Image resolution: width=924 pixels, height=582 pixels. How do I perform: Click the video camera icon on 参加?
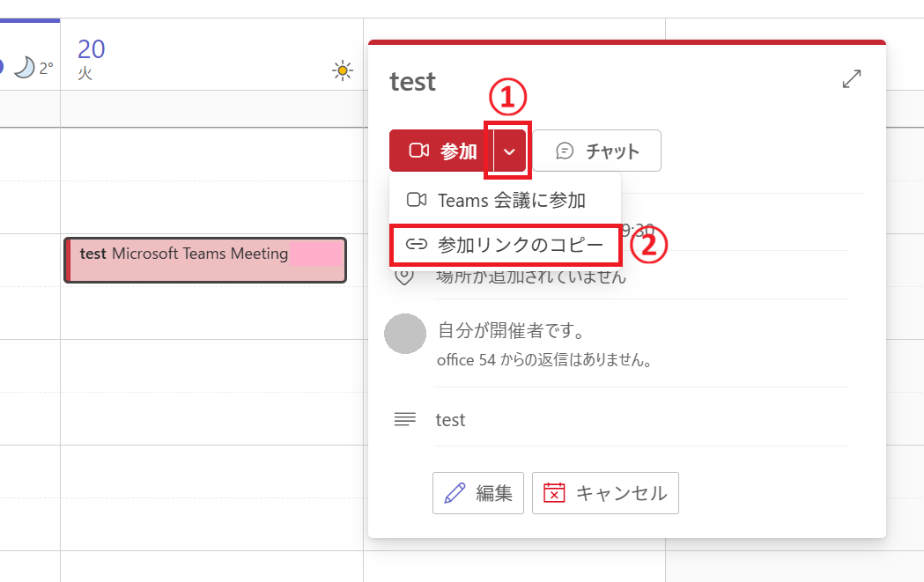(419, 151)
